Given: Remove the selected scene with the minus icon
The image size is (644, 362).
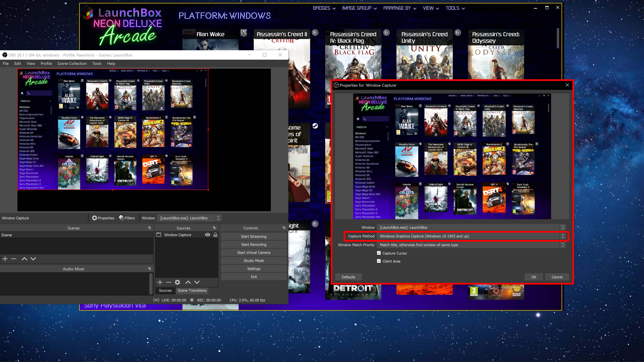Looking at the screenshot, I should tap(14, 259).
